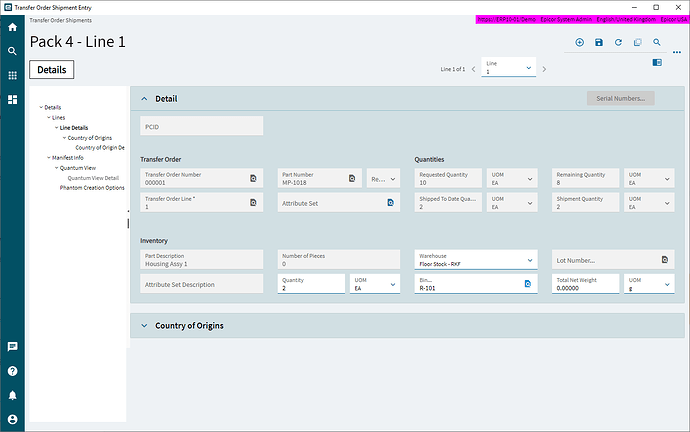
Task: Open Bin search icon
Action: (528, 284)
